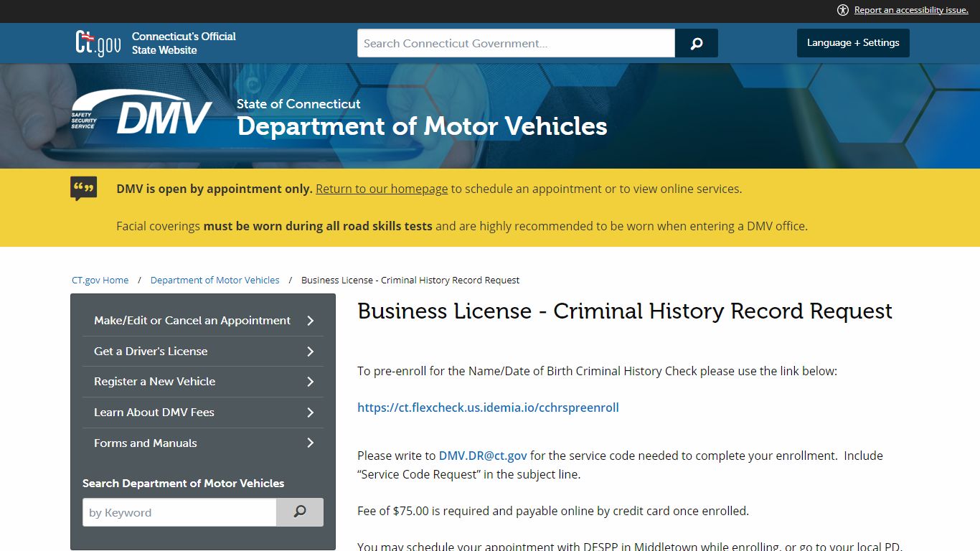This screenshot has height=551, width=980.
Task: Click Report an accessibility issue link
Action: [x=911, y=10]
